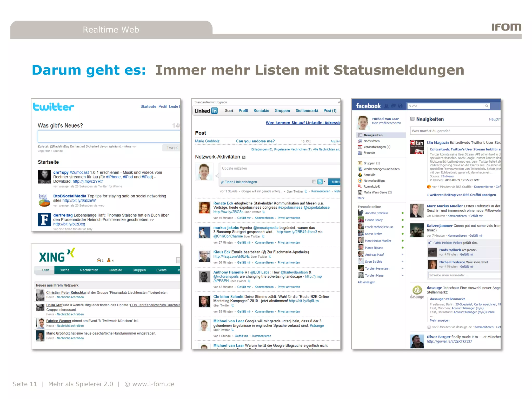Click the Mafia Wars Game icon
Image resolution: width=532 pixels, height=399 pixels.
tap(360, 192)
